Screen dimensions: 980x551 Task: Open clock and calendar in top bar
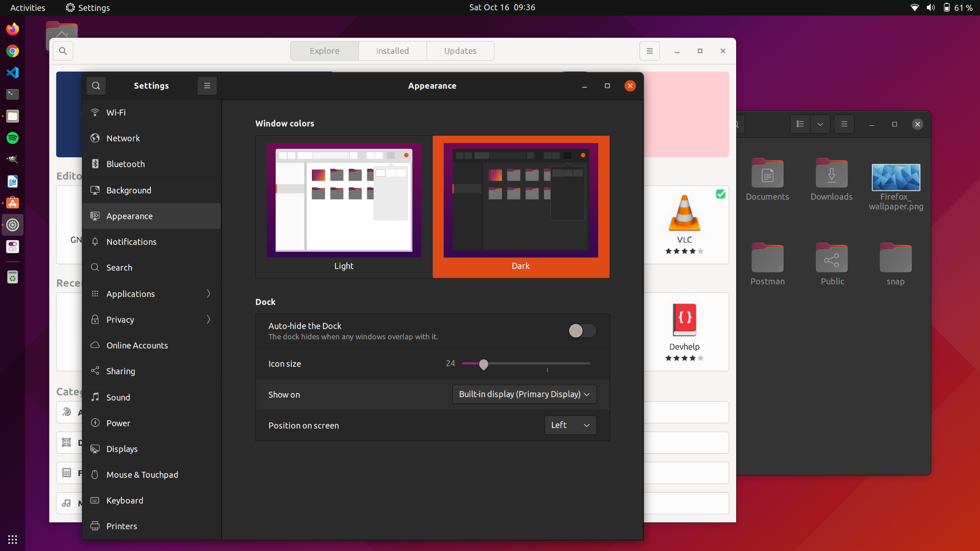502,8
